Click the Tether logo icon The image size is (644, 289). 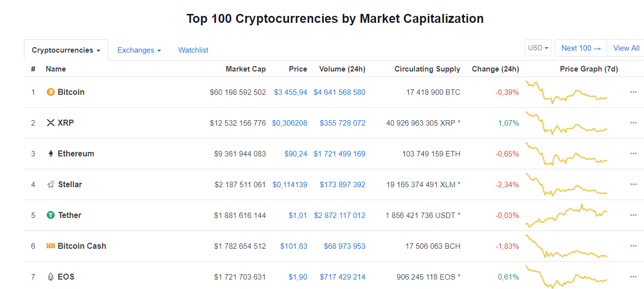point(50,215)
